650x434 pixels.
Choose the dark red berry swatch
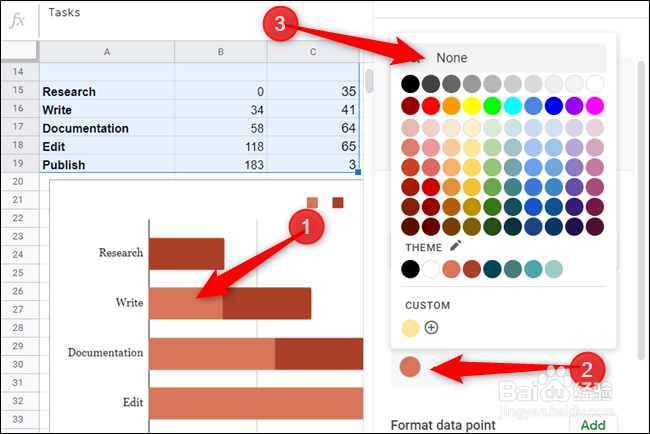point(410,106)
